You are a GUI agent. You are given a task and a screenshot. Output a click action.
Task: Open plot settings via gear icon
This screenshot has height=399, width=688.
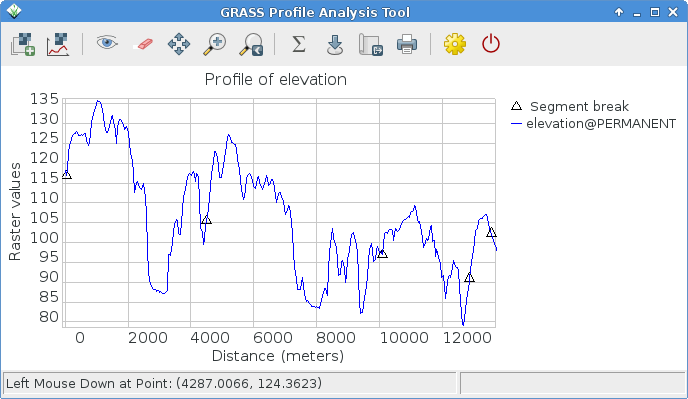[x=455, y=44]
